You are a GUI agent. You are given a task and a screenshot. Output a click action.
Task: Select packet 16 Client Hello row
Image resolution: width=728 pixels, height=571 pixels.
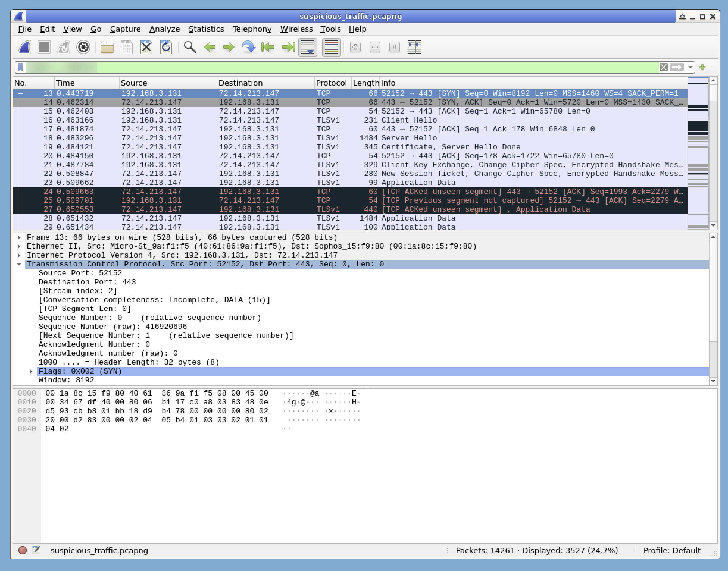[350, 120]
